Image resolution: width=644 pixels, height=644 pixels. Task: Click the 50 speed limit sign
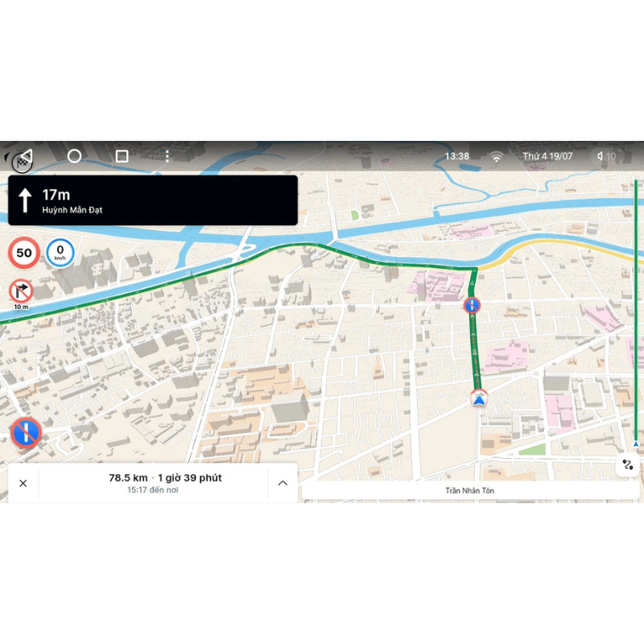pyautogui.click(x=24, y=253)
